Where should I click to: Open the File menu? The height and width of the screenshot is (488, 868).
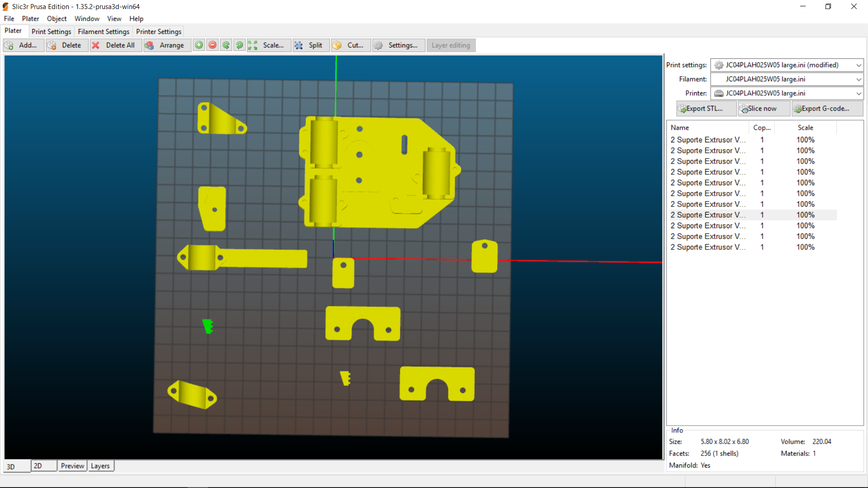[9, 19]
